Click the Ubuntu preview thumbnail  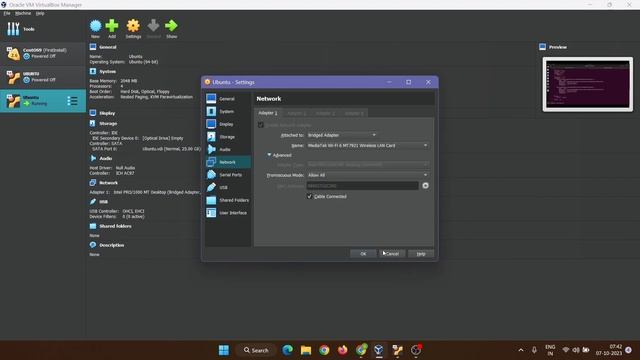coord(588,84)
